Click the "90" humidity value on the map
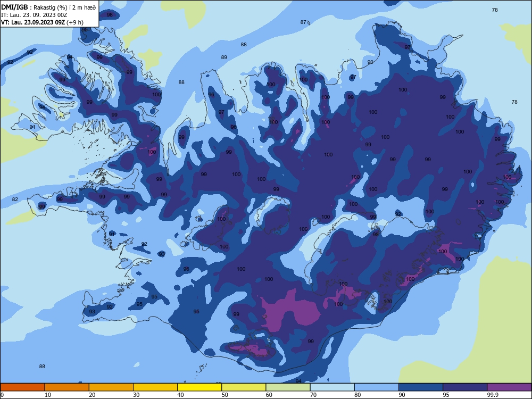This screenshot has height=399, width=532. tap(370, 62)
